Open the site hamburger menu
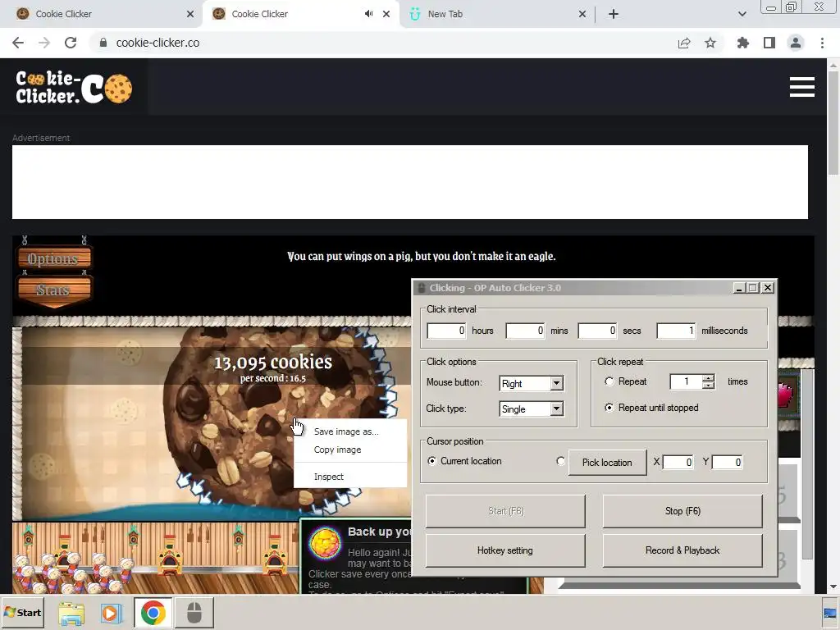The image size is (840, 630). [802, 87]
